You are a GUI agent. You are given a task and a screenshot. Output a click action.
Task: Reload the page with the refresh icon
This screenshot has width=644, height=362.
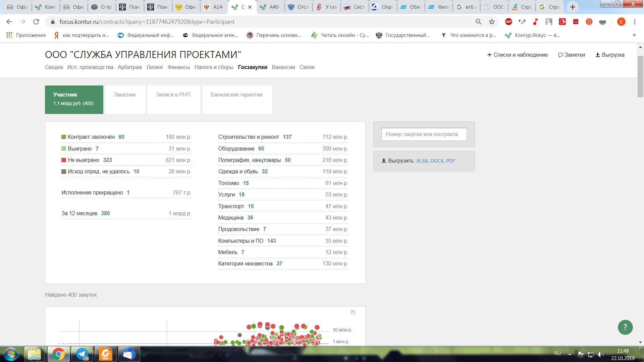click(x=36, y=22)
